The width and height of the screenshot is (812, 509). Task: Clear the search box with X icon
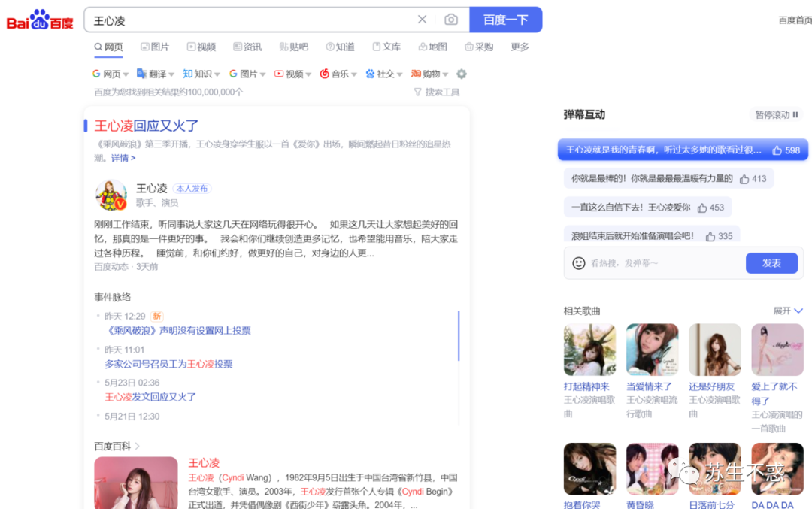pyautogui.click(x=422, y=19)
